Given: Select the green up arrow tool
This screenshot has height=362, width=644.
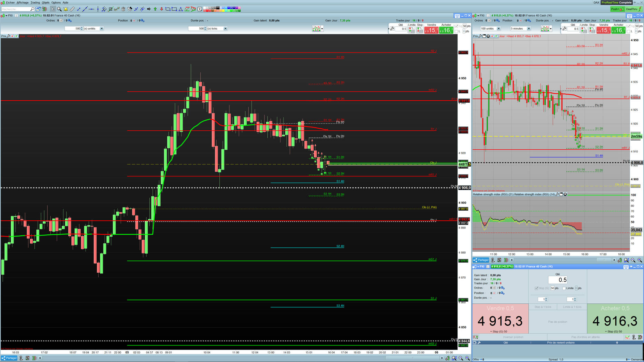Looking at the screenshot, I should click(155, 9).
